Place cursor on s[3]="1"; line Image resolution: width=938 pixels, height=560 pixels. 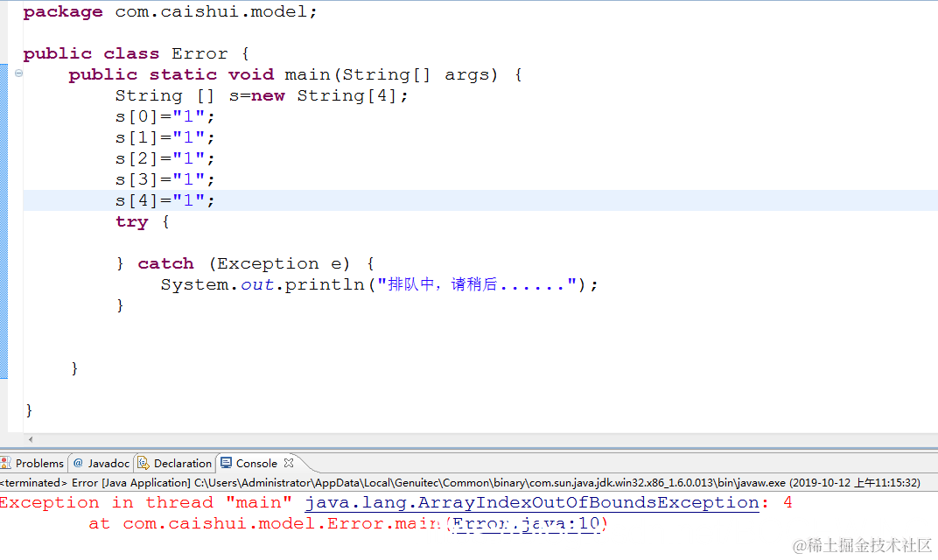165,179
